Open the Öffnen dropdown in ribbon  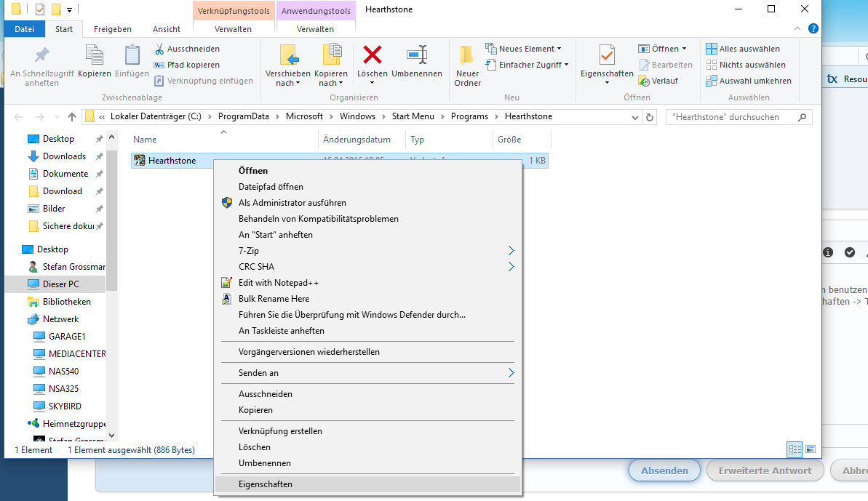(x=684, y=49)
